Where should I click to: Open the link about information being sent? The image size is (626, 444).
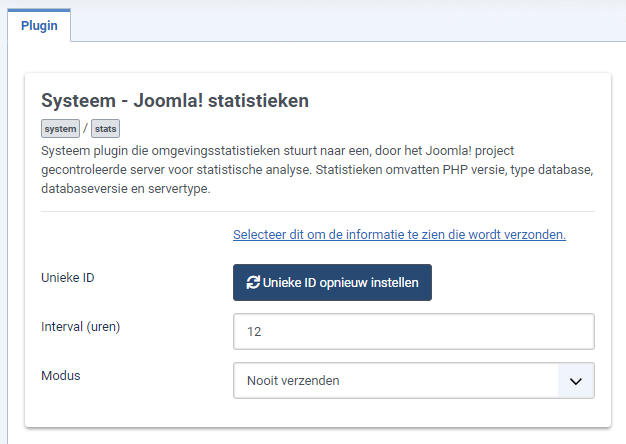399,234
